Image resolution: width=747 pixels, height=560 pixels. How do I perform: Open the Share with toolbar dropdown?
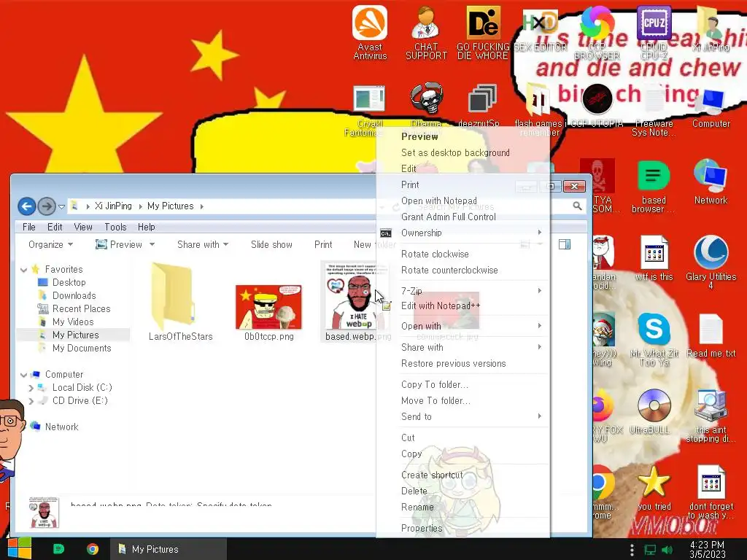(203, 244)
